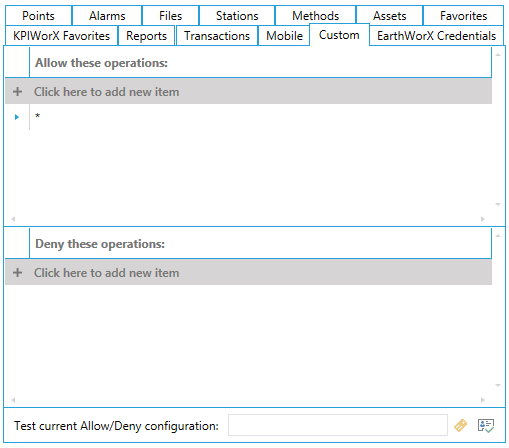Expand the asterisk row arrow indicator
The height and width of the screenshot is (448, 509).
[x=17, y=117]
